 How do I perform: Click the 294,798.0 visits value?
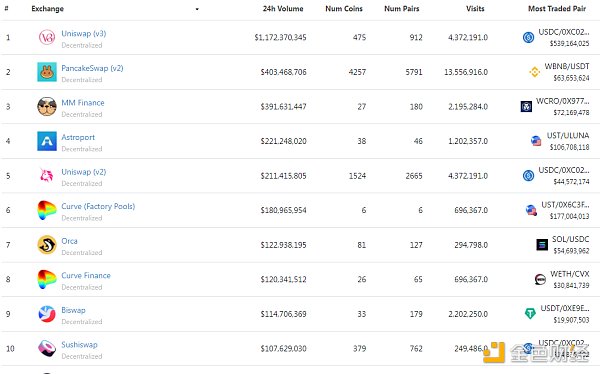click(471, 245)
